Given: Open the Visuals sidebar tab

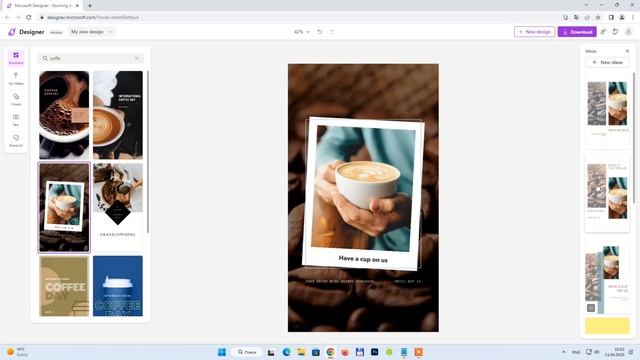Looking at the screenshot, I should coord(16,99).
